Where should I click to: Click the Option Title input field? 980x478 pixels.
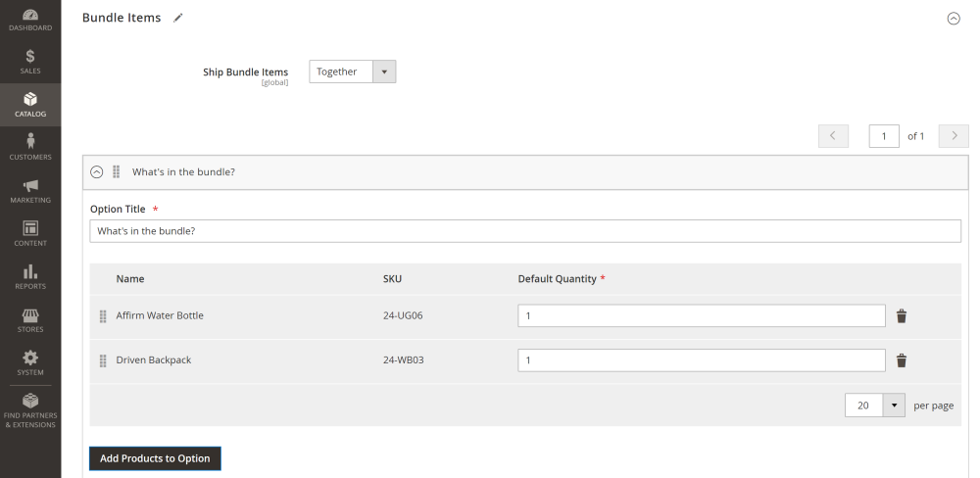(x=525, y=231)
